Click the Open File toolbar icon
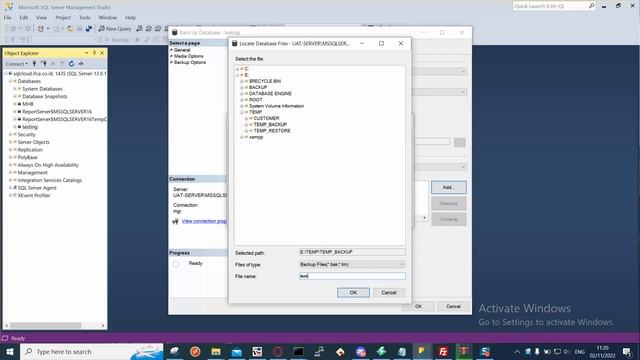The image size is (640, 360). 70,29
